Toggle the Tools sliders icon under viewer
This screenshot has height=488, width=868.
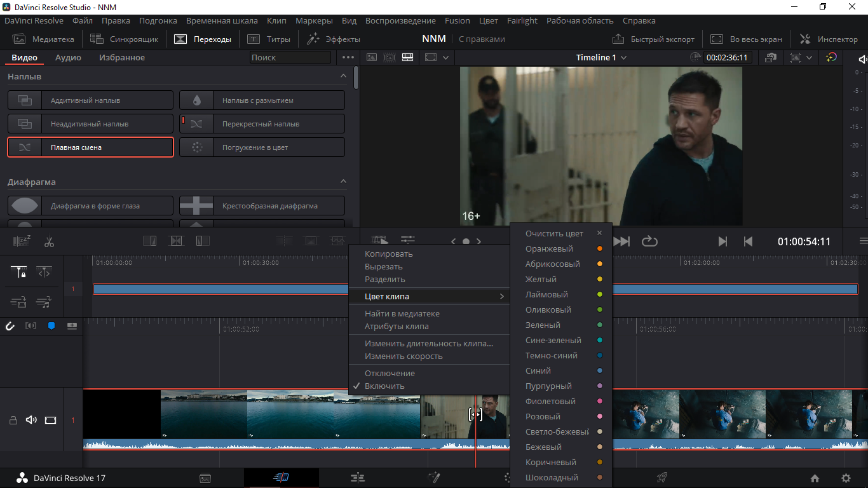407,240
